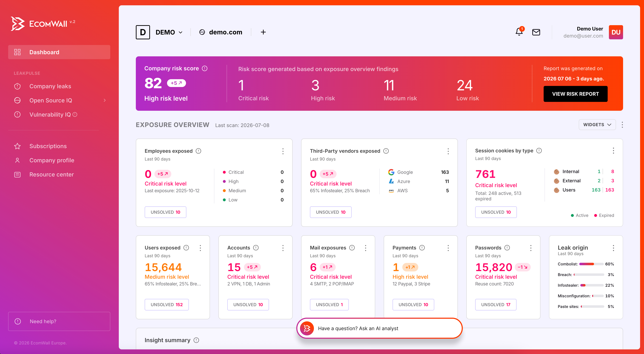Click the info icon next to Users exposed

[186, 248]
